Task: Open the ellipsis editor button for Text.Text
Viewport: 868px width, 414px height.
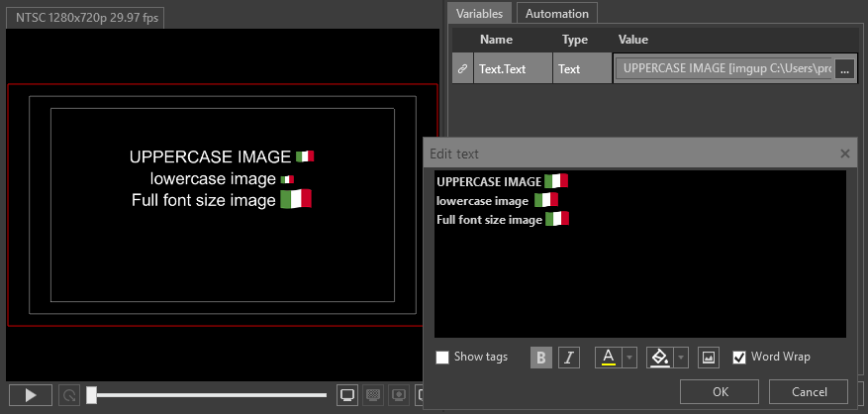Action: [x=844, y=70]
